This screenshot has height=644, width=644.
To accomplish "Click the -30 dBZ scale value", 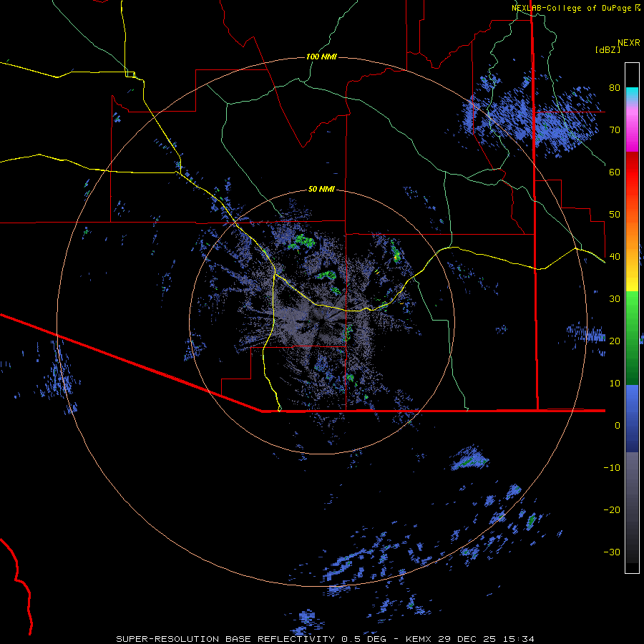I will point(612,552).
